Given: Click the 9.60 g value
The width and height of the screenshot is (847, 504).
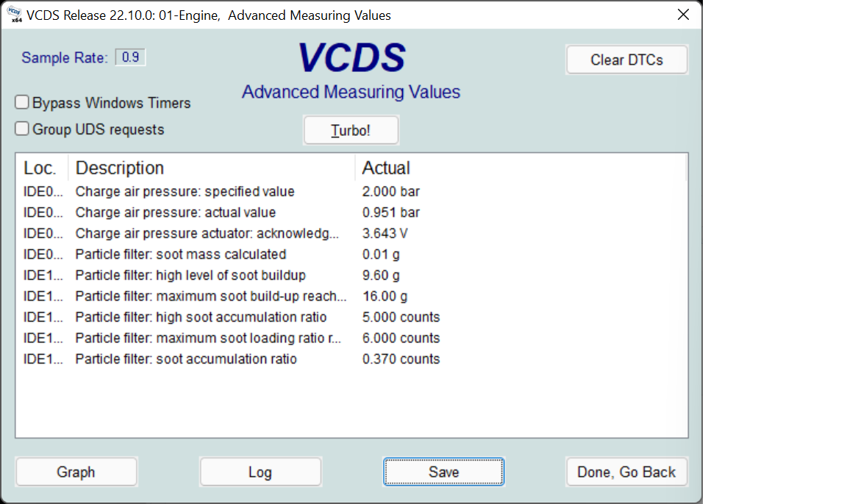Looking at the screenshot, I should (381, 276).
